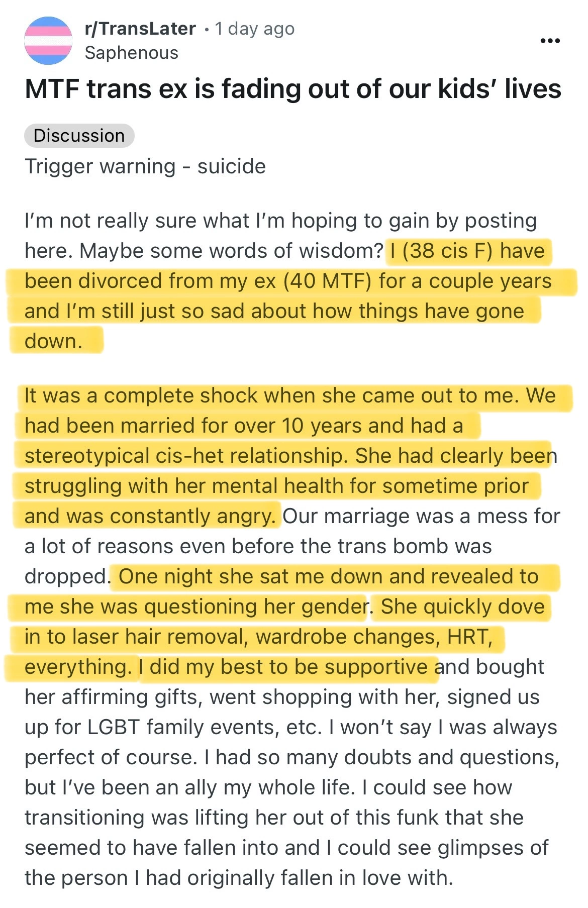Click the 'Maybe some words of wisdom?' sentence
Image resolution: width=588 pixels, height=908 pixels.
click(231, 251)
